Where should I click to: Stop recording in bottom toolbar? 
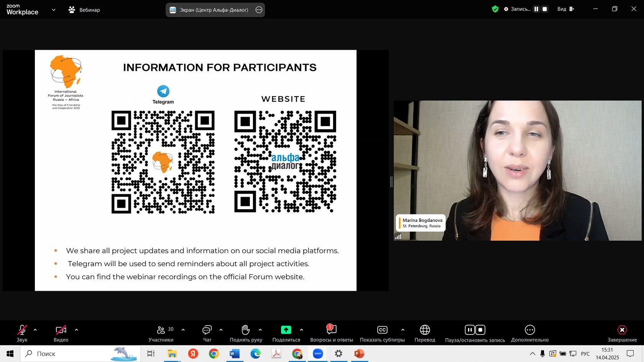[480, 330]
